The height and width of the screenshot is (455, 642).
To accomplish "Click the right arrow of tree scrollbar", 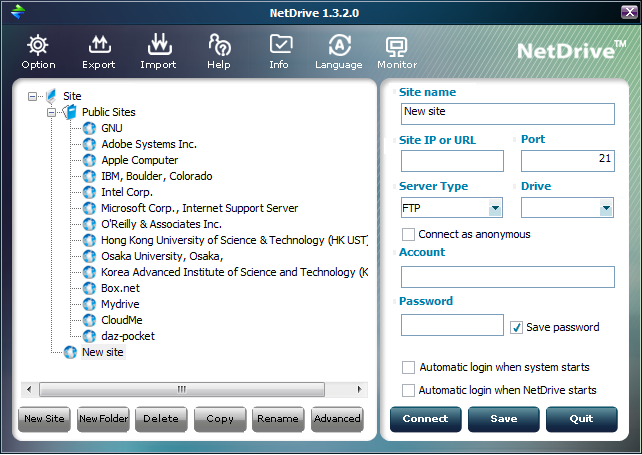I will (359, 389).
